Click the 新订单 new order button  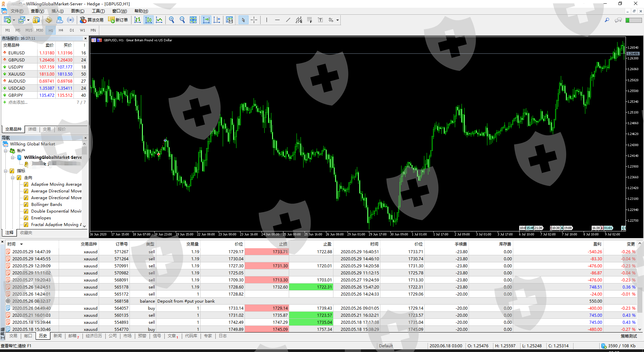pyautogui.click(x=118, y=20)
